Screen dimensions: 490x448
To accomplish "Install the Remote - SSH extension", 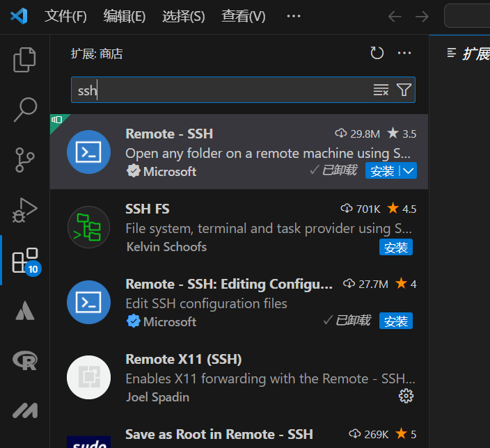I will 382,170.
